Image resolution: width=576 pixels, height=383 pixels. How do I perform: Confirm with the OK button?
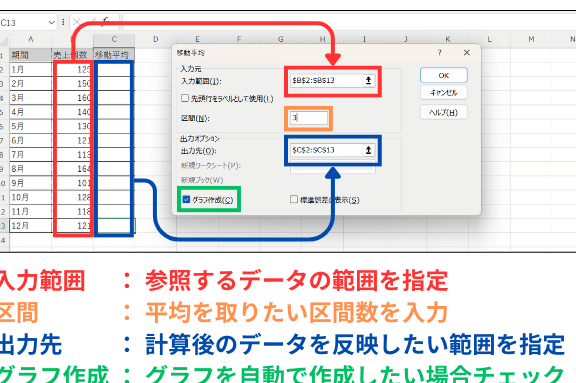pyautogui.click(x=444, y=75)
